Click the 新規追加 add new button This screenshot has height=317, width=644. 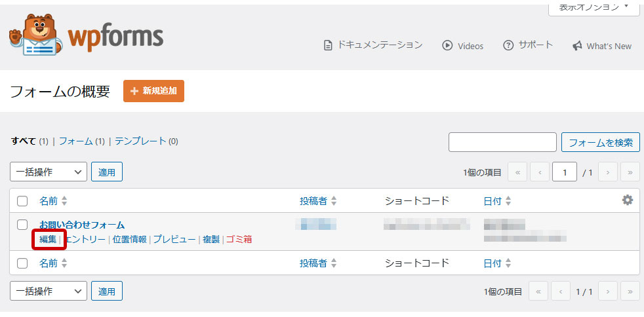tap(153, 91)
